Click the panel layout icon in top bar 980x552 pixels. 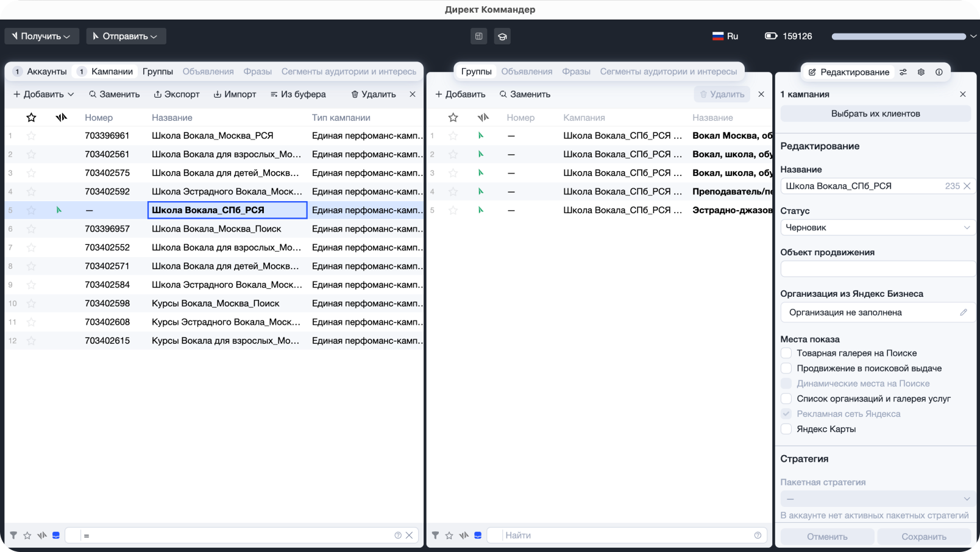coord(478,37)
